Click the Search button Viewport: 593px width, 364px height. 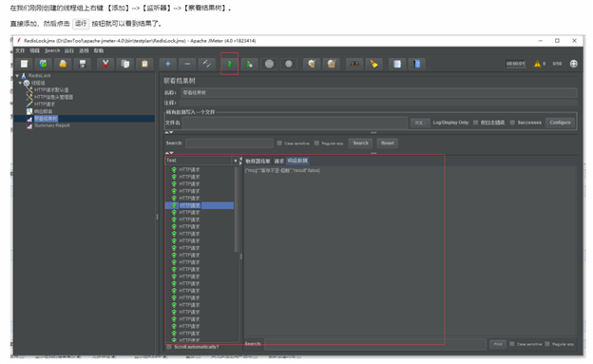360,143
